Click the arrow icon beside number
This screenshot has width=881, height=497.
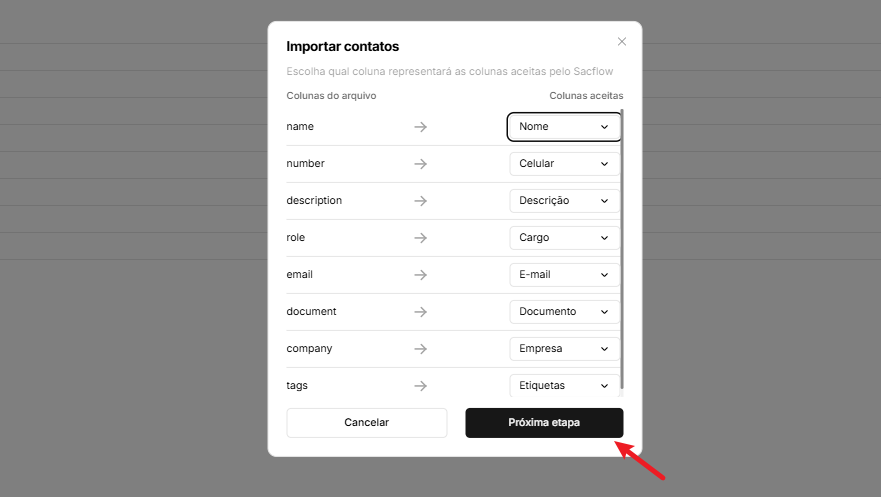pos(421,163)
